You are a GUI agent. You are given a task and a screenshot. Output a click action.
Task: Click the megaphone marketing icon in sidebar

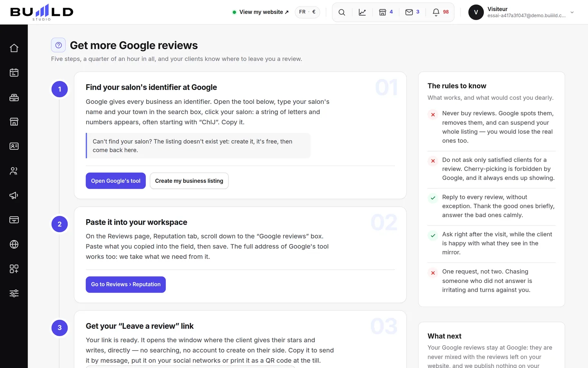tap(14, 195)
